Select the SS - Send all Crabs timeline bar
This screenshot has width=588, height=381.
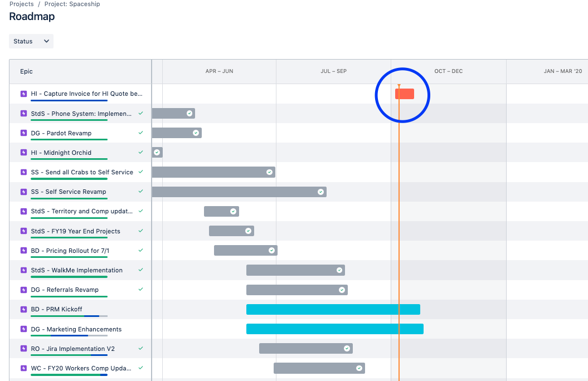(213, 172)
